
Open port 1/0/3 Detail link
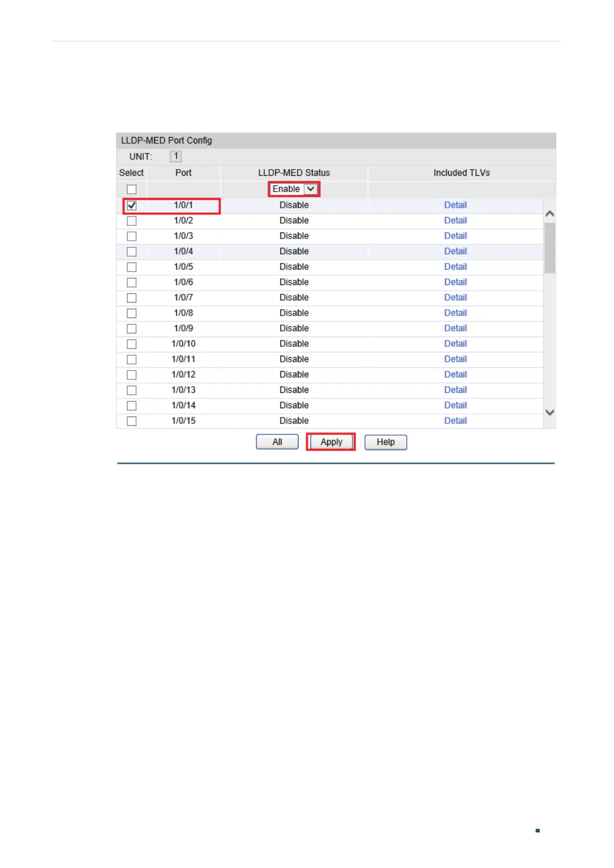pos(456,236)
